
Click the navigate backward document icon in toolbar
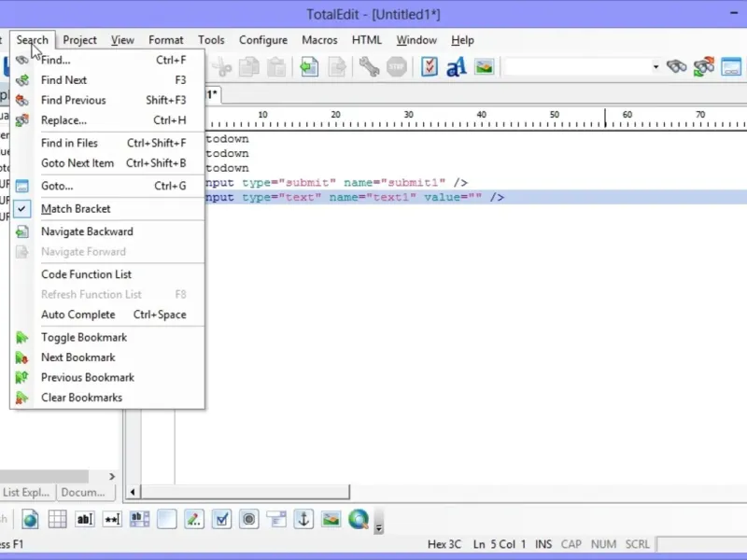tap(309, 66)
